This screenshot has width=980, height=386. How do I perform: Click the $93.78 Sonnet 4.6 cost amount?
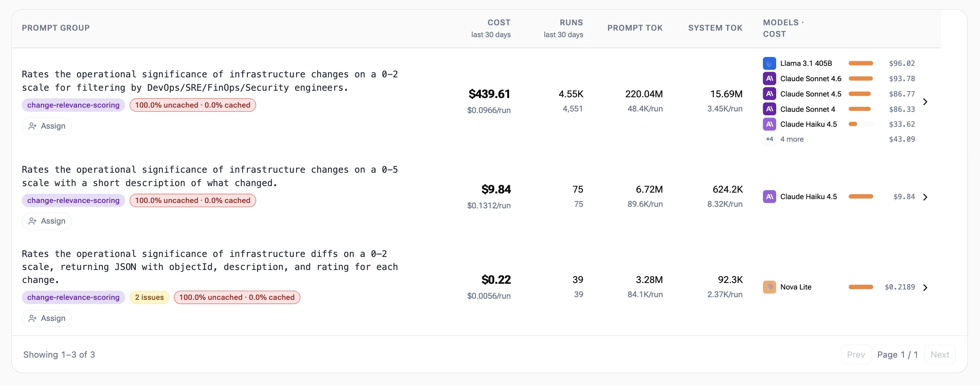pos(902,79)
